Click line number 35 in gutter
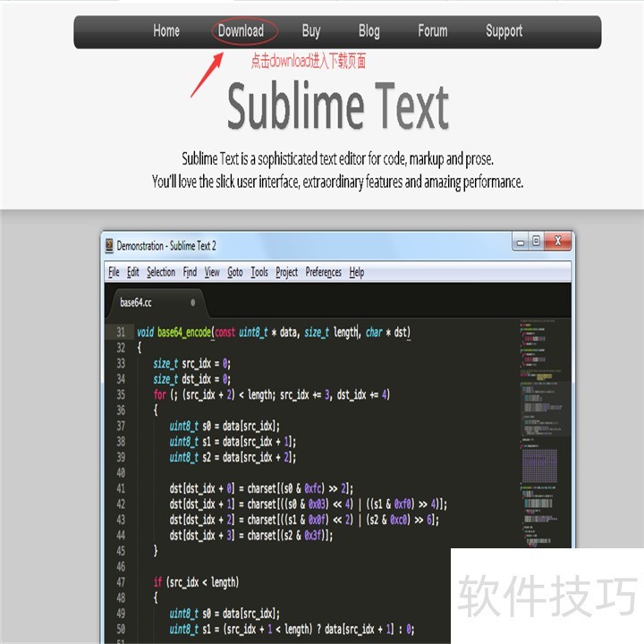644x644 pixels. [121, 394]
